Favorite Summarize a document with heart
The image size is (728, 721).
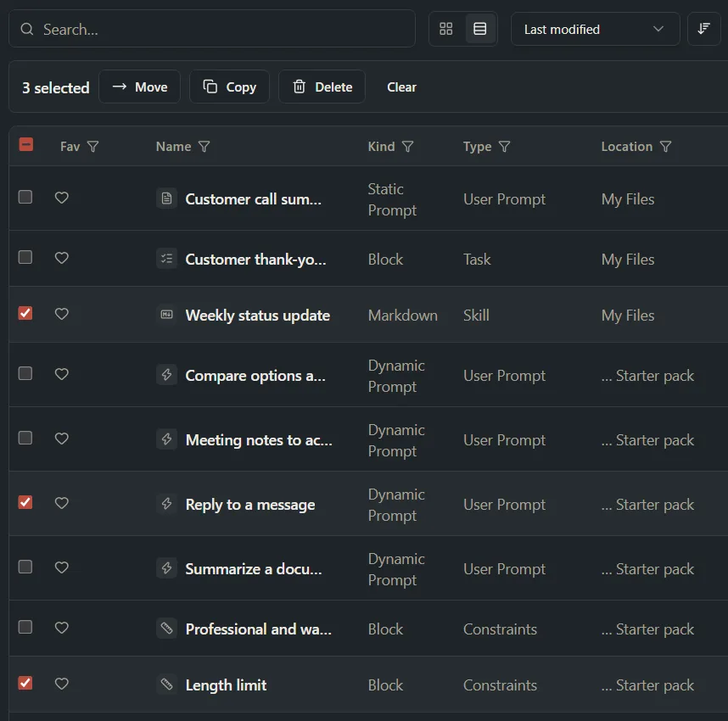(x=62, y=567)
